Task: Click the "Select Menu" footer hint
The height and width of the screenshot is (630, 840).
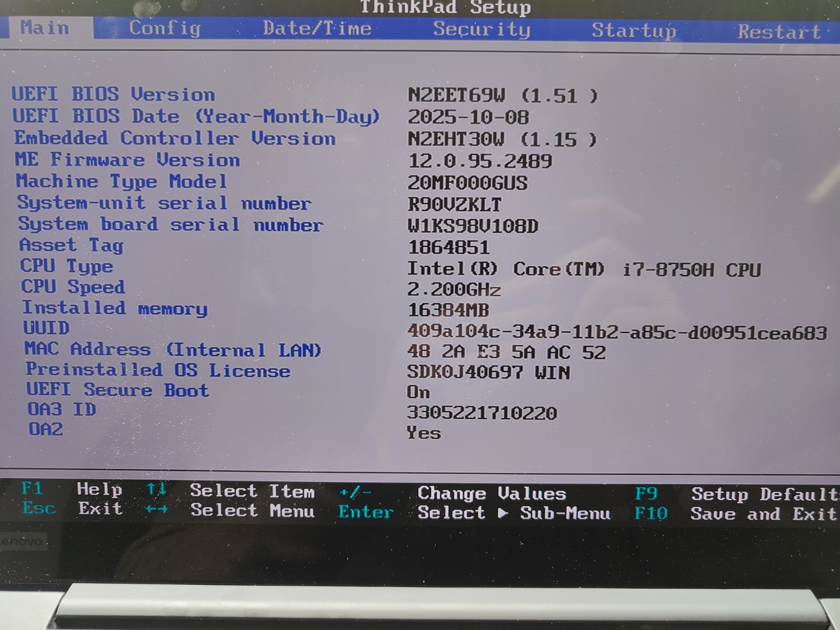Action: point(253,510)
